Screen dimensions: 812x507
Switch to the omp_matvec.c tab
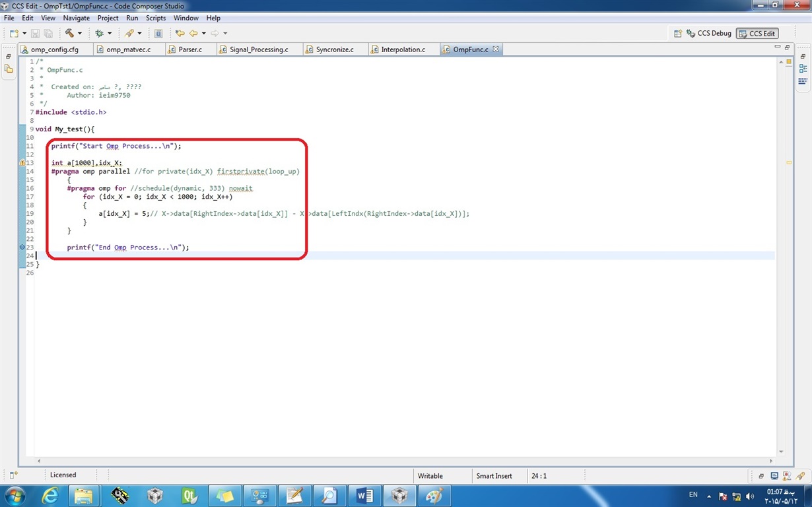(x=128, y=50)
